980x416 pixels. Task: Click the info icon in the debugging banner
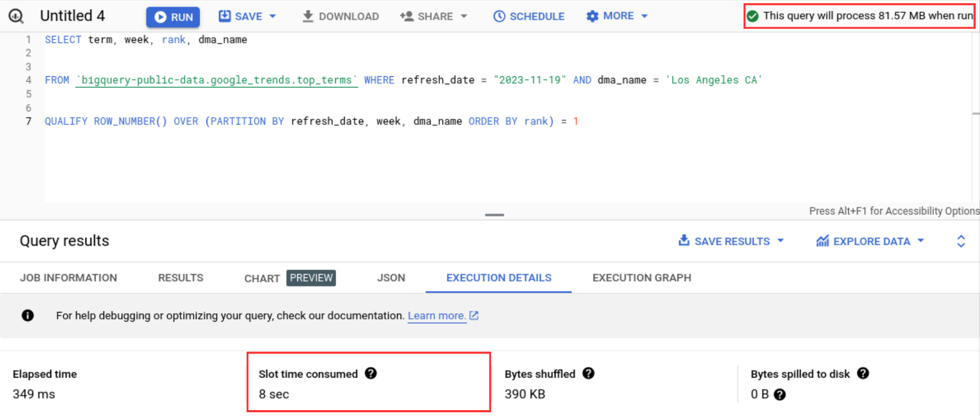(x=28, y=316)
